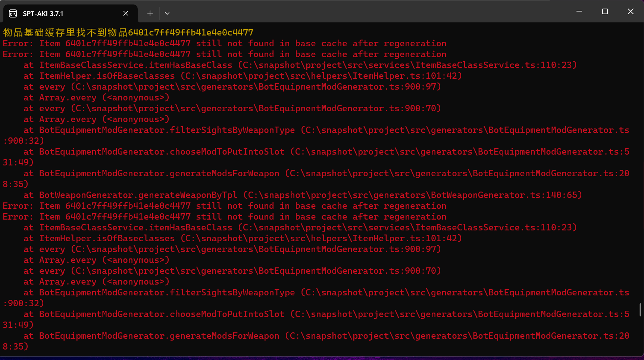Click the first ItemBaseClassService.itemHasBaseClass trace line
The height and width of the screenshot is (360, 644).
coord(300,65)
